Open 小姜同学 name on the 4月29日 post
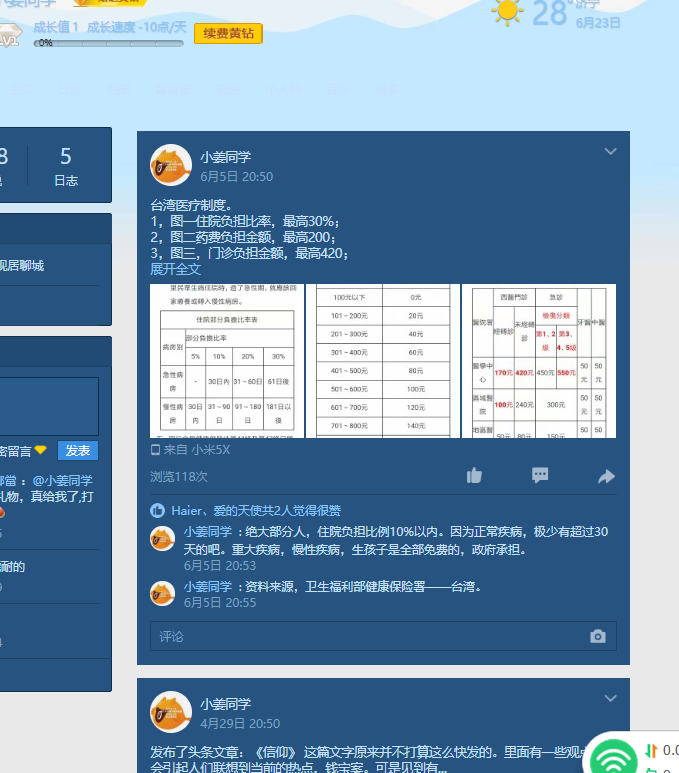This screenshot has height=773, width=679. (x=225, y=704)
